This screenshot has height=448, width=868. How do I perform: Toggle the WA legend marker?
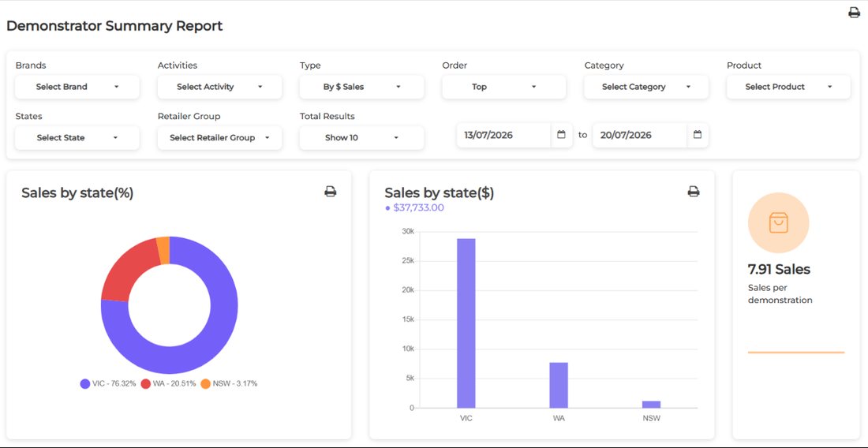pyautogui.click(x=146, y=384)
